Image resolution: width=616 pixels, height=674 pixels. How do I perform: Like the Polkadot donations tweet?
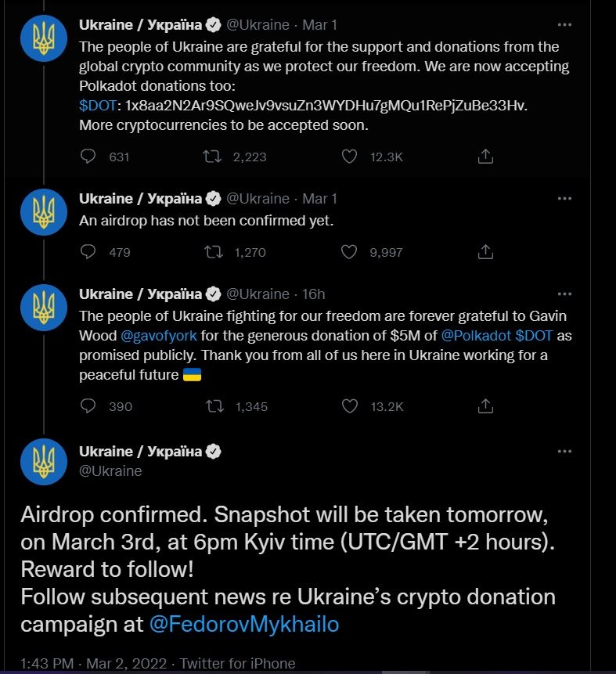(350, 157)
